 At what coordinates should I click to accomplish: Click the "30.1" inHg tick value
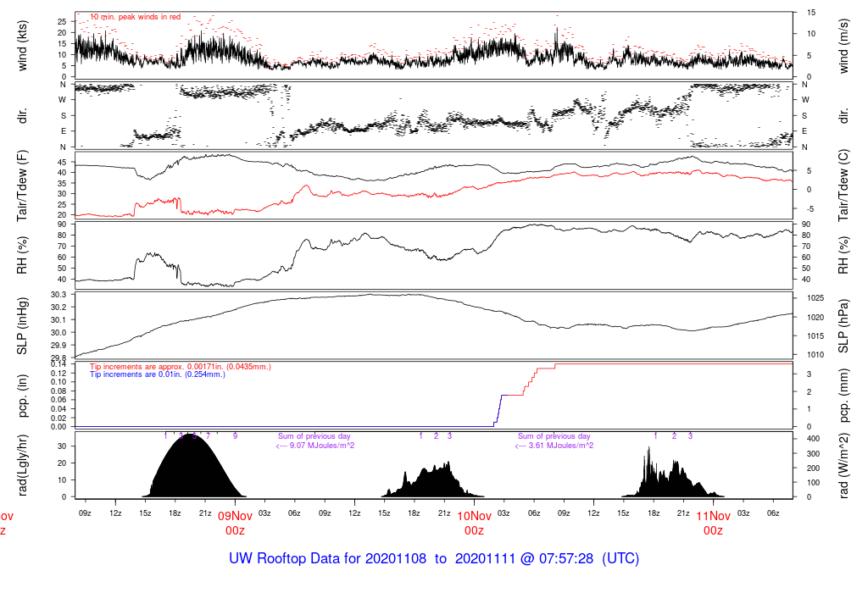tap(58, 320)
